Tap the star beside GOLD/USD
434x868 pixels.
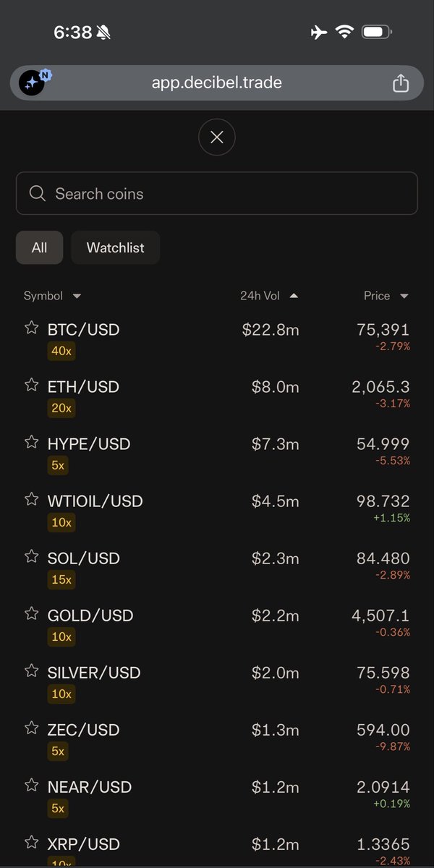(x=31, y=613)
